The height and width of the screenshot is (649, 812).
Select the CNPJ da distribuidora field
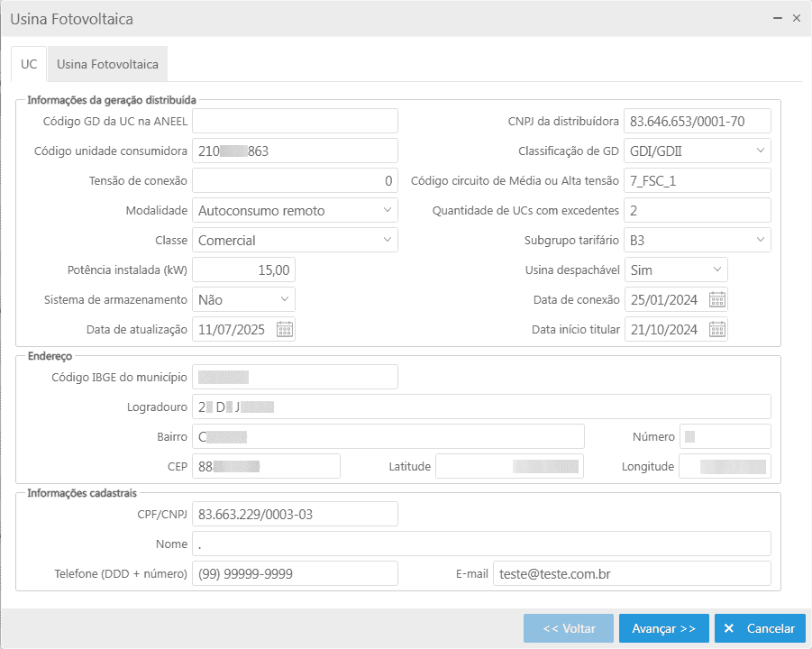click(697, 121)
